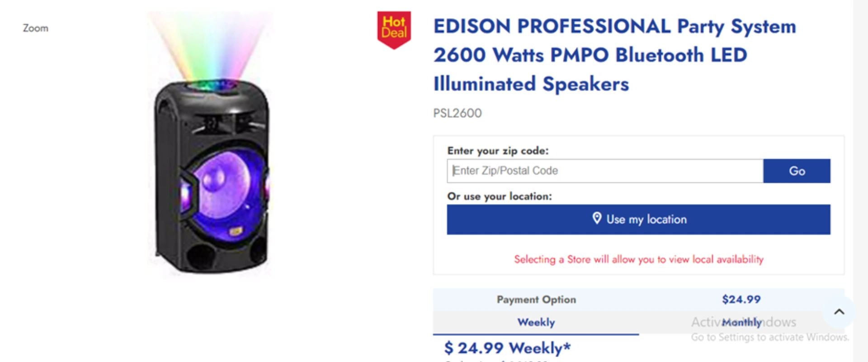This screenshot has width=868, height=362.
Task: Select the PSL2600 model number text
Action: 457,113
